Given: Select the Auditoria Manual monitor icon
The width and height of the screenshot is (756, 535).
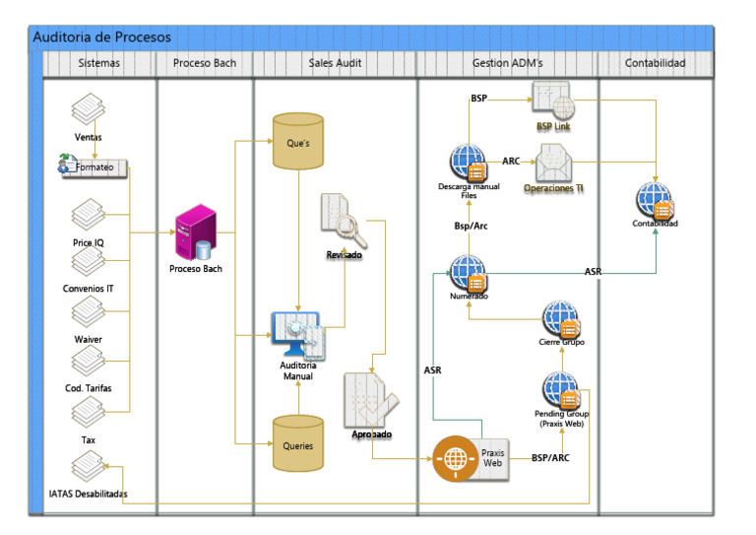Looking at the screenshot, I should pos(298,336).
